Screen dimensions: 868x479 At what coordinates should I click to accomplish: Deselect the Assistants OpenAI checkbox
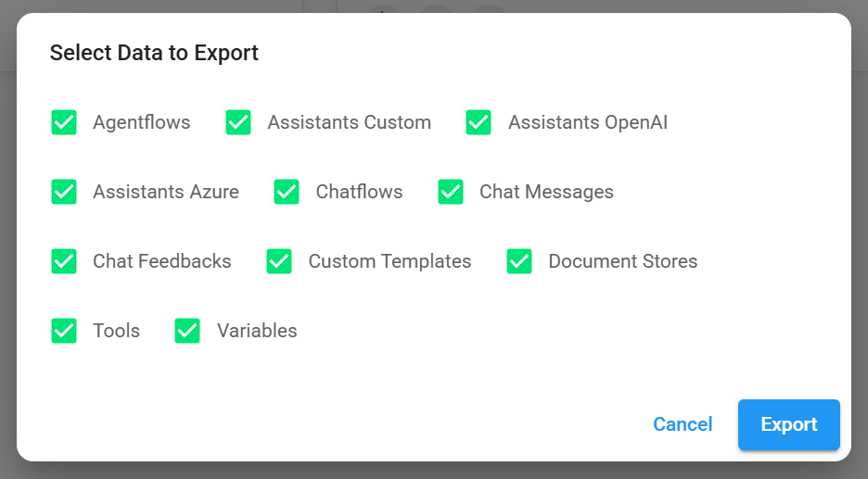pyautogui.click(x=479, y=122)
